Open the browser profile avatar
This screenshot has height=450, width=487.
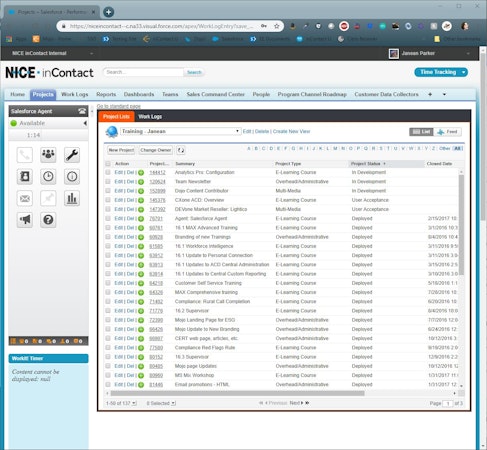click(465, 26)
